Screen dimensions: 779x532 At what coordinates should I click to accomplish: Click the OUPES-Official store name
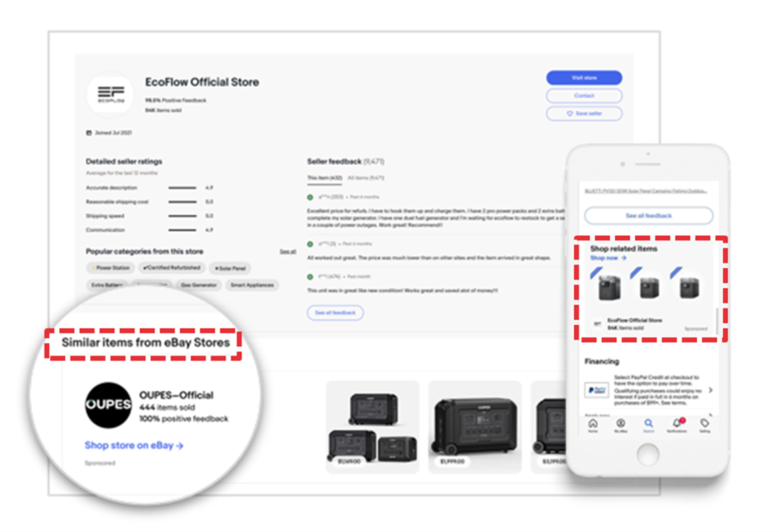[176, 396]
